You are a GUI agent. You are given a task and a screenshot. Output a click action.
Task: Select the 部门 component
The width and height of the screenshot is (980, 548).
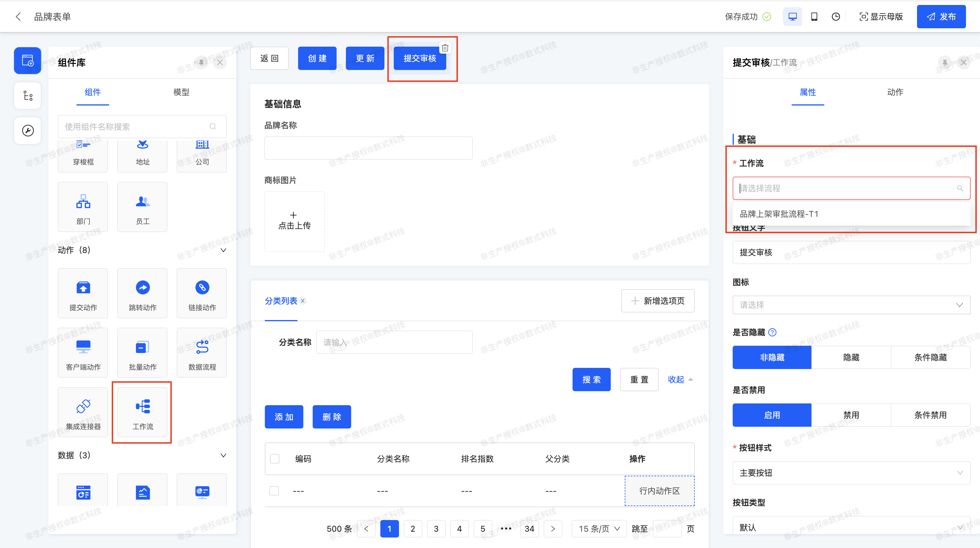click(x=83, y=207)
